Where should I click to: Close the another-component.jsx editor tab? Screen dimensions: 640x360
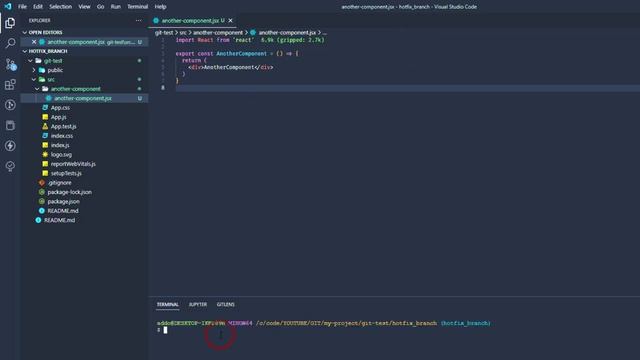231,20
